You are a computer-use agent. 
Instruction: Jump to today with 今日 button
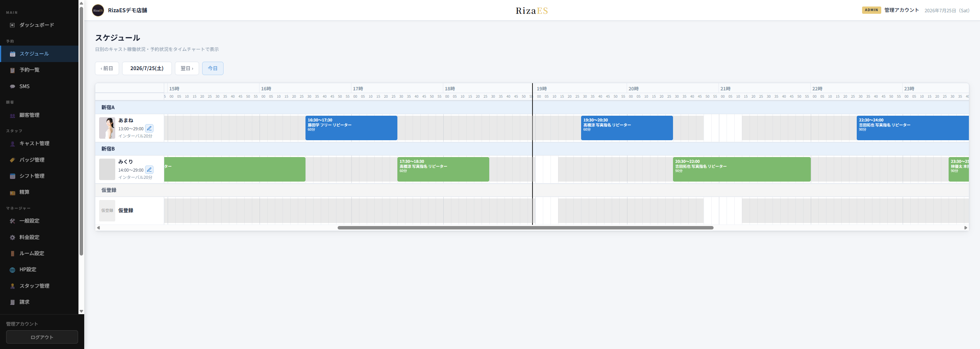pos(213,68)
